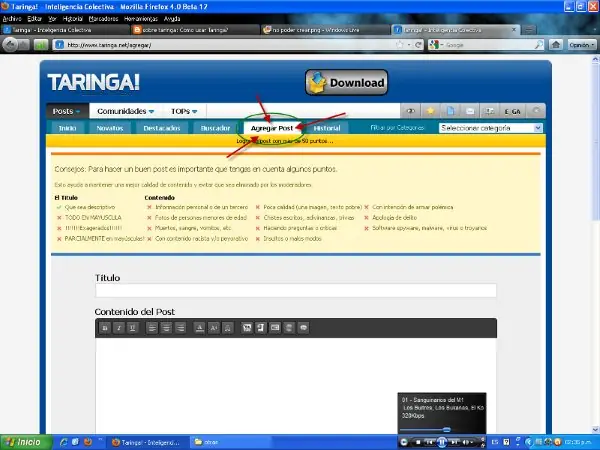Open the Archivo menu
The image size is (600, 450).
point(12,19)
